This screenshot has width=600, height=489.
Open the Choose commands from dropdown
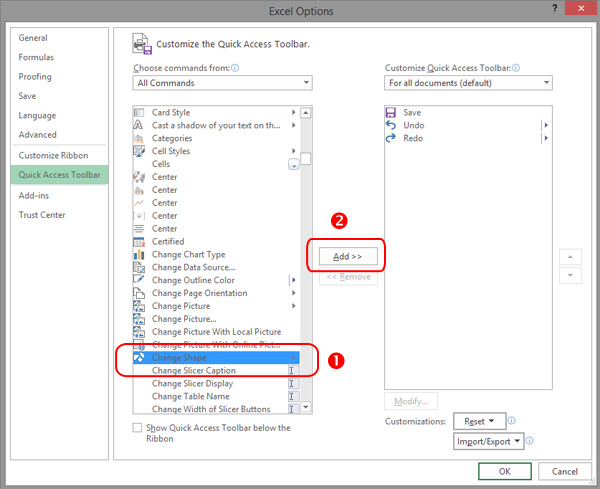222,83
